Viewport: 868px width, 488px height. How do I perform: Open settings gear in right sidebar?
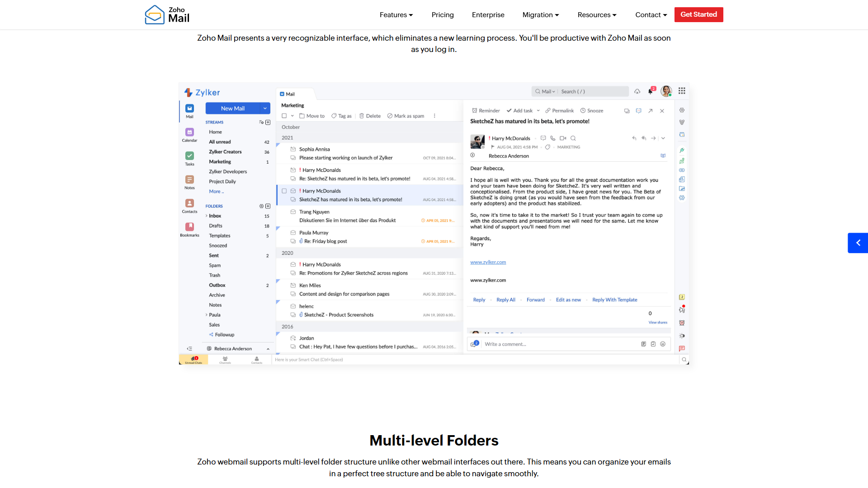(x=682, y=110)
